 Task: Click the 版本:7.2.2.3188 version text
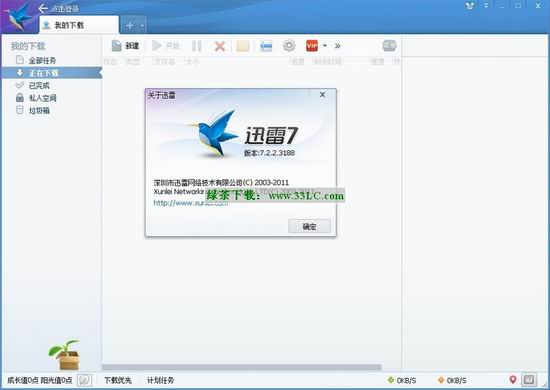269,153
